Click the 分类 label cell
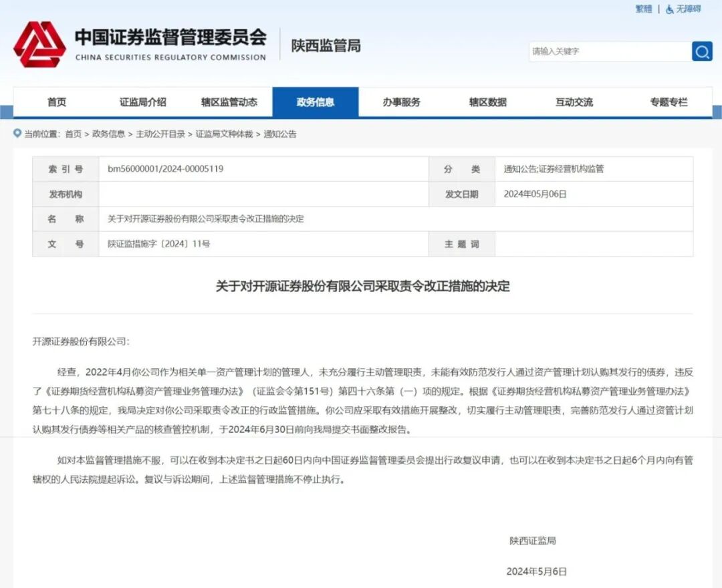 (x=462, y=169)
